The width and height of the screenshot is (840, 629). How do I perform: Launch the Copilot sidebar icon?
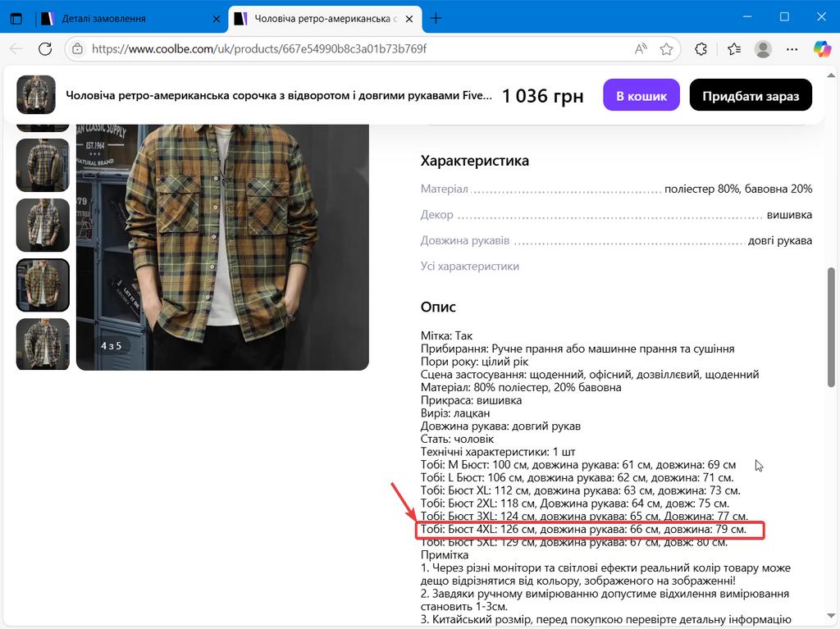click(x=821, y=49)
